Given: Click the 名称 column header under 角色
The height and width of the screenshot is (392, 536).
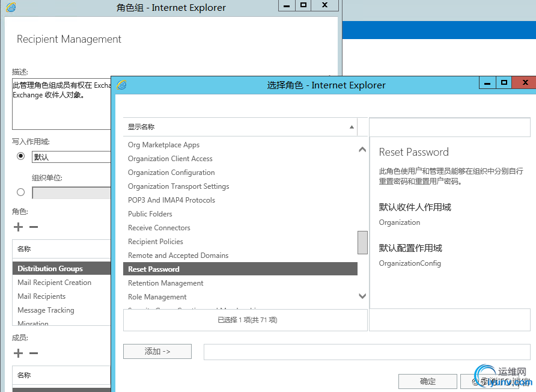Looking at the screenshot, I should [62, 249].
